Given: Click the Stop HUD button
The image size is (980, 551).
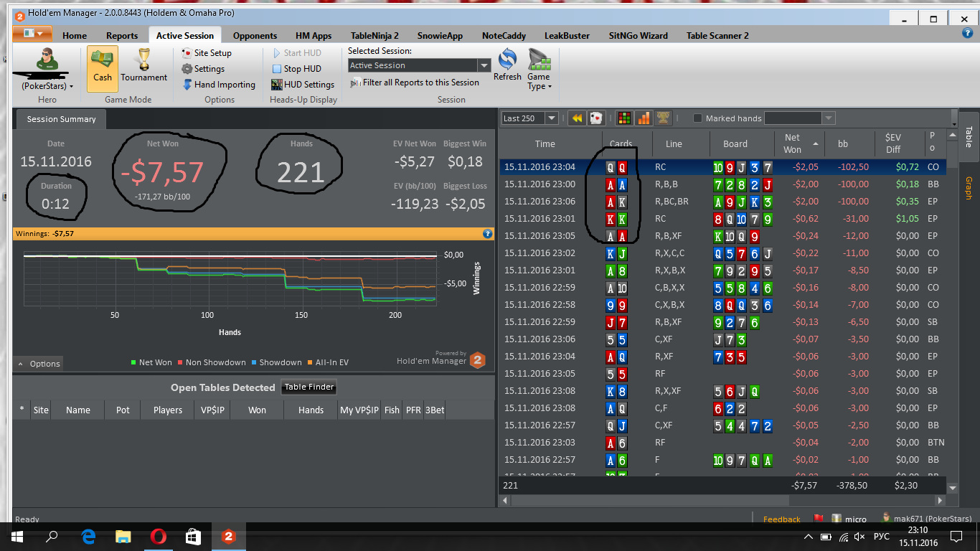Looking at the screenshot, I should [296, 69].
